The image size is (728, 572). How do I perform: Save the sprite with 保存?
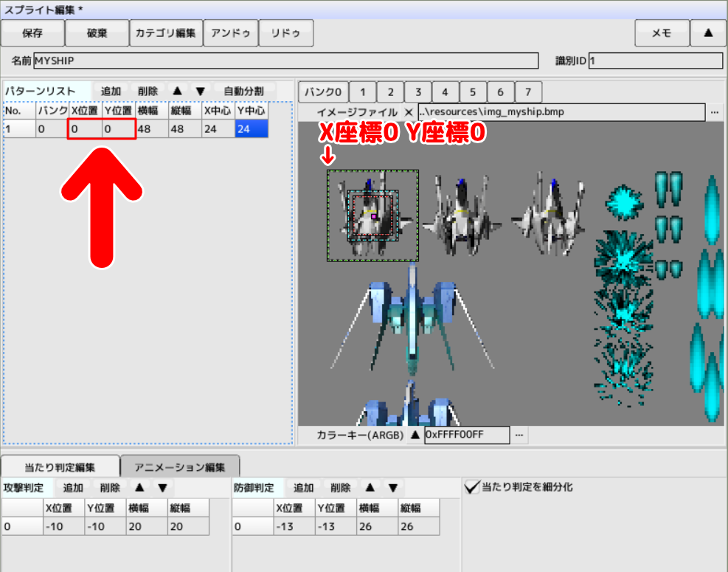(x=33, y=32)
